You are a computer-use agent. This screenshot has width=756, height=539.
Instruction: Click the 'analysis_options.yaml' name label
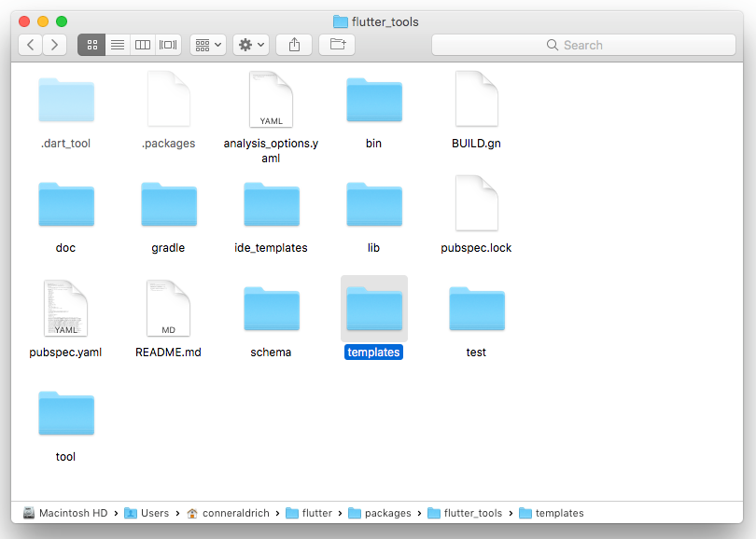tap(271, 150)
